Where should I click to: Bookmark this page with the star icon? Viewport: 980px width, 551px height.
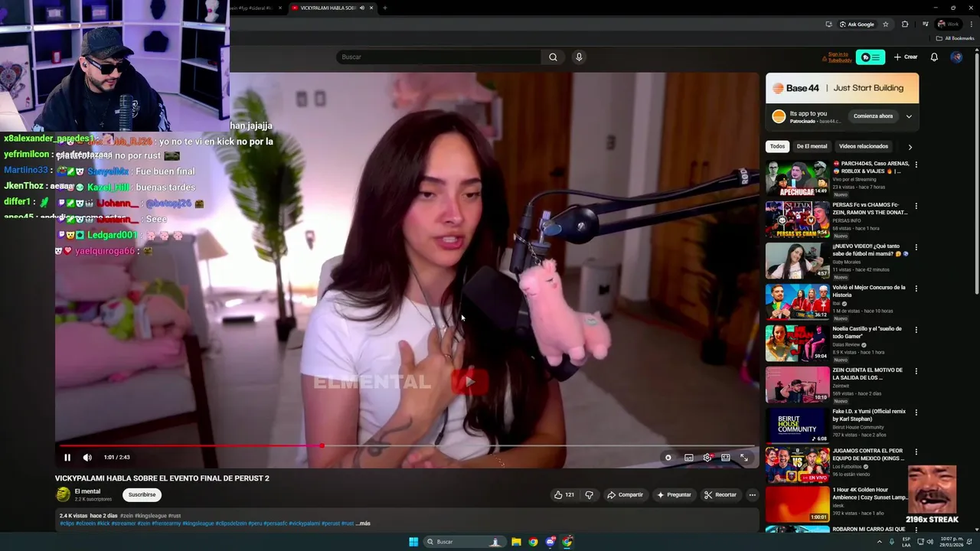pyautogui.click(x=886, y=24)
